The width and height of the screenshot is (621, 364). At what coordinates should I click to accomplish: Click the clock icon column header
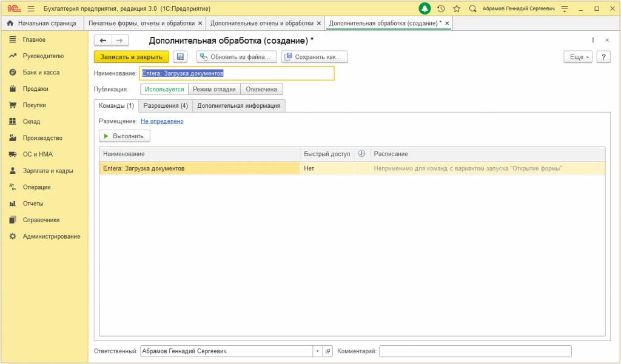[x=361, y=153]
